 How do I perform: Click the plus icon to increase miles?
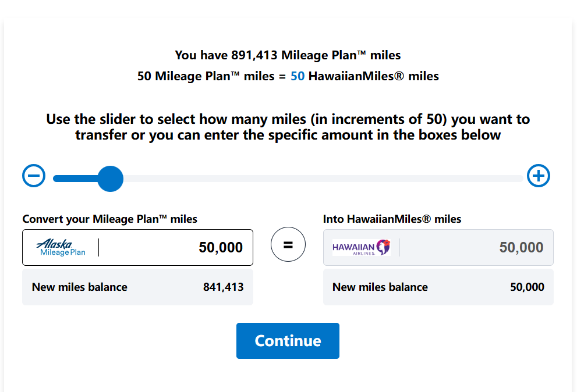[539, 176]
